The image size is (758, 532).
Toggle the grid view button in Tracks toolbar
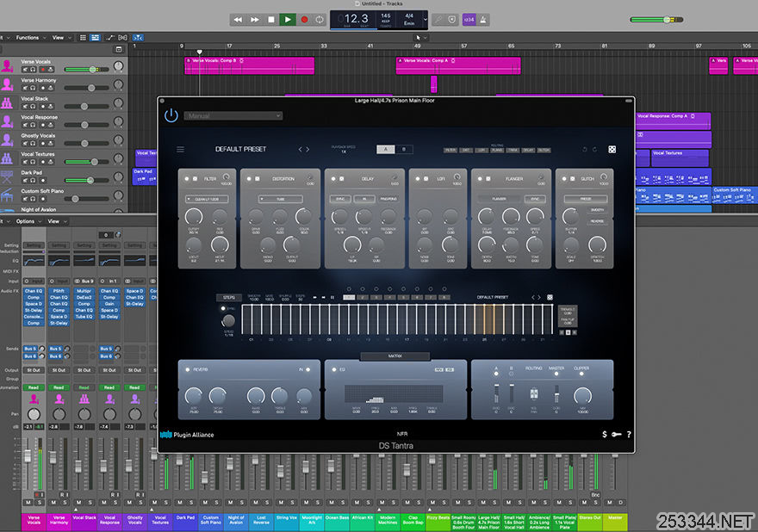[x=84, y=38]
